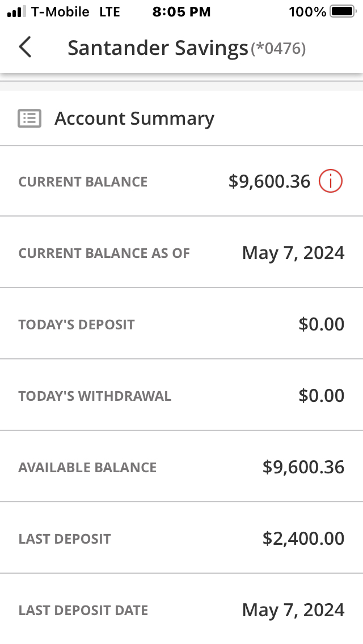363x644 pixels.
Task: Tap the Available Balance $9,600.36 amount
Action: point(303,467)
